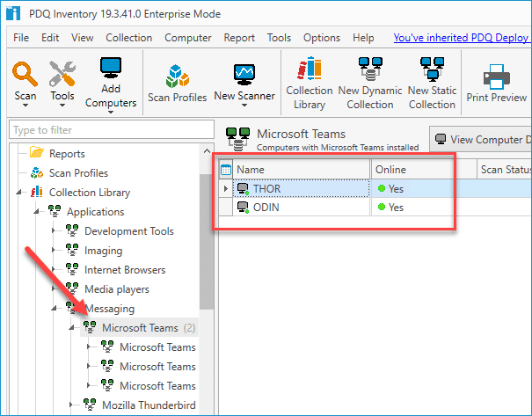Image resolution: width=532 pixels, height=416 pixels.
Task: Sort by the Name column header
Action: (302, 170)
